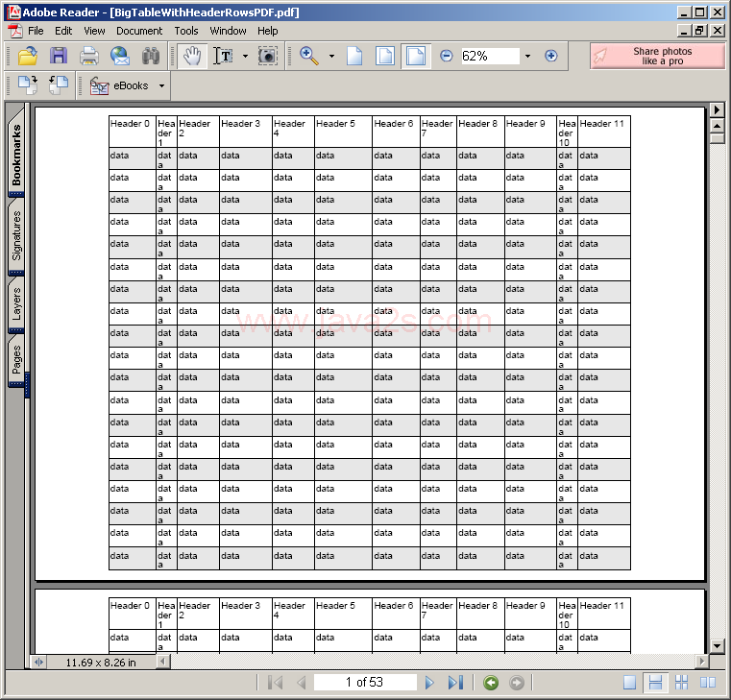Click the Zoom Out minus button
The width and height of the screenshot is (731, 700).
(x=446, y=56)
